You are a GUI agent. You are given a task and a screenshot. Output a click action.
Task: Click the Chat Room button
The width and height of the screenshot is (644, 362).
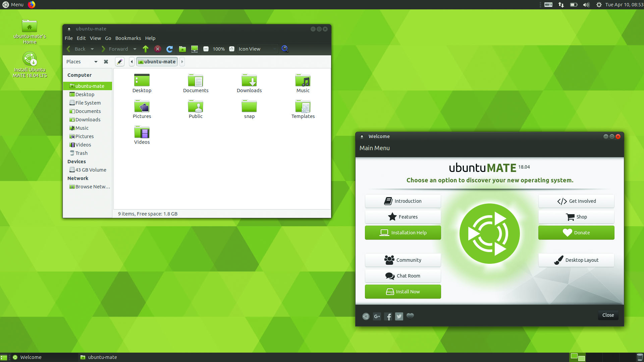click(x=403, y=276)
